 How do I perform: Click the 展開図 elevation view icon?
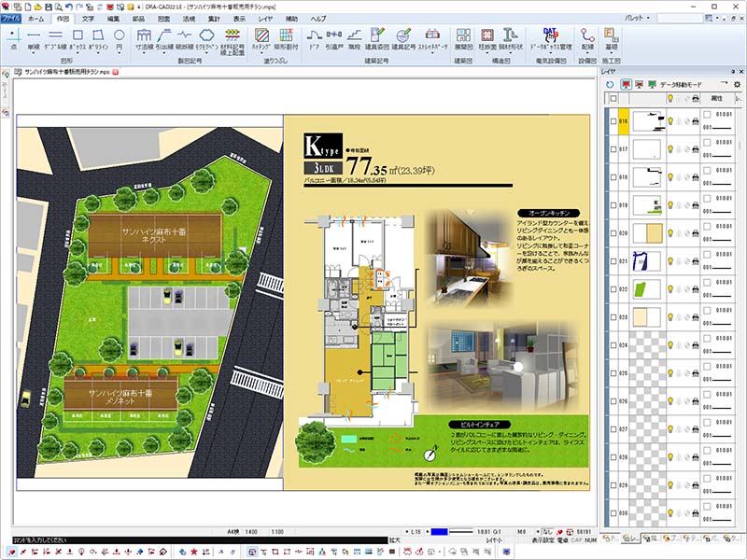(x=463, y=37)
